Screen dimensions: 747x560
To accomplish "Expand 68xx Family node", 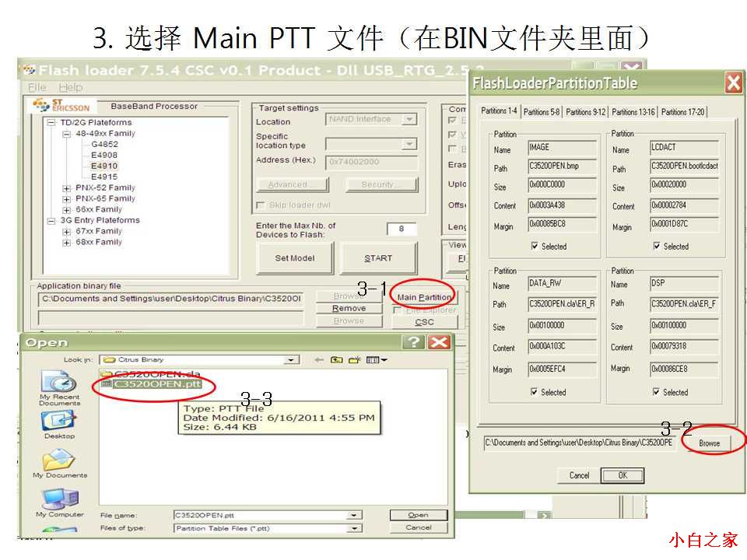I will 66,243.
